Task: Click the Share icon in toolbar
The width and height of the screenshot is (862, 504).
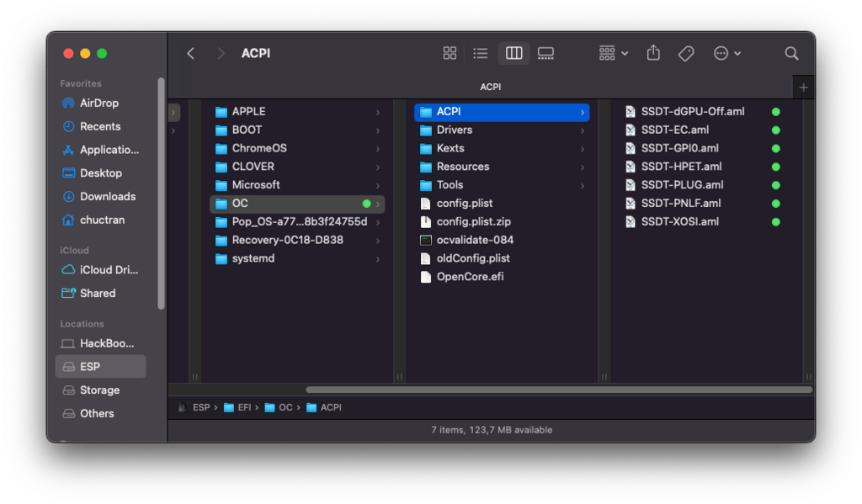Action: [x=653, y=53]
